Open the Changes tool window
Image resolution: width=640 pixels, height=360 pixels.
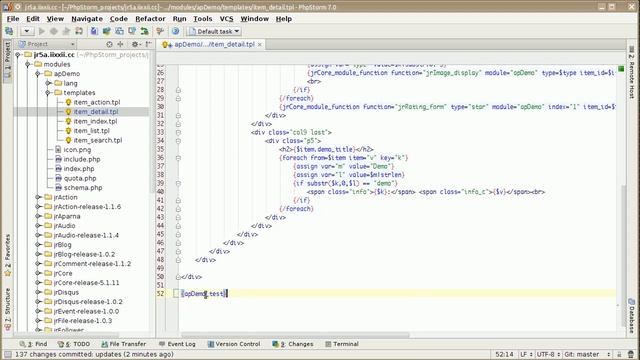(x=293, y=344)
